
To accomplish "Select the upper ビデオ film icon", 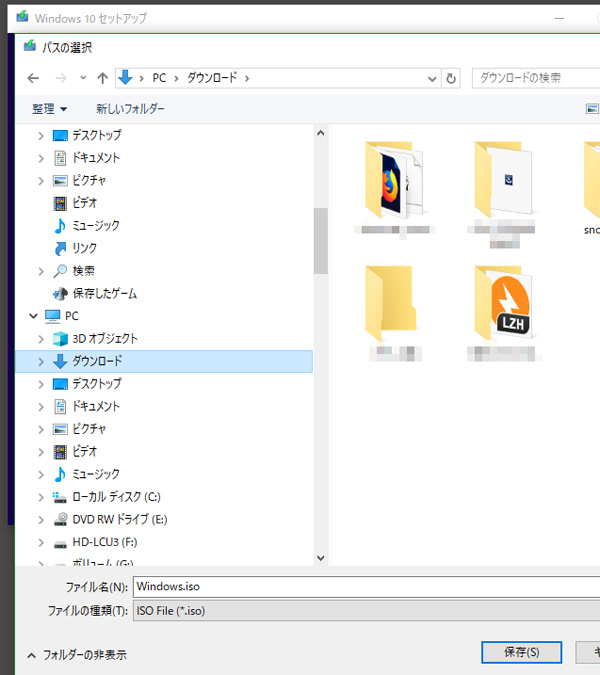I will [x=60, y=204].
